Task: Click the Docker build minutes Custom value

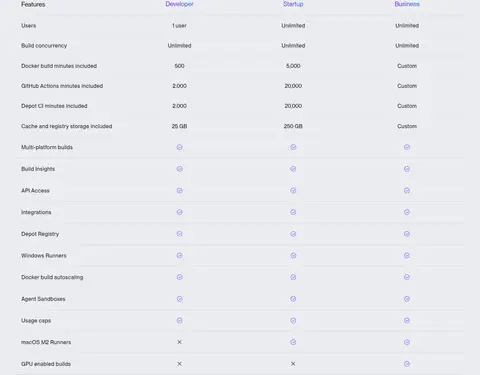Action: coord(407,66)
